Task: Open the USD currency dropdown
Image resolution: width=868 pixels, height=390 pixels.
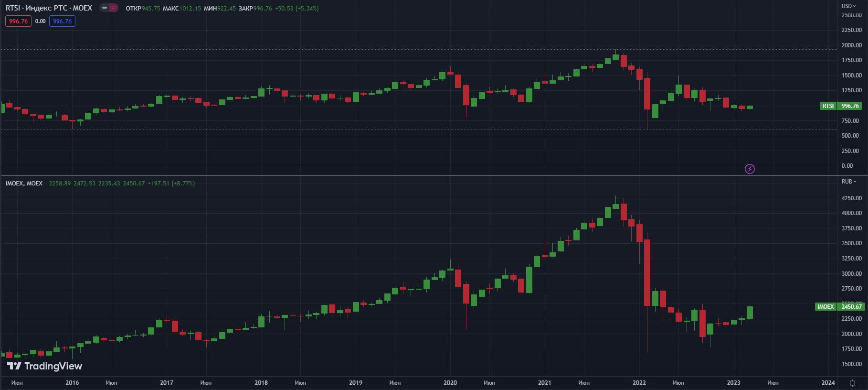Action: (x=849, y=6)
